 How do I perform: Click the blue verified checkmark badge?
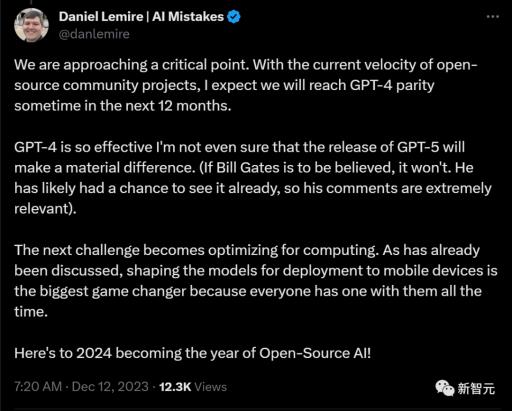(234, 17)
